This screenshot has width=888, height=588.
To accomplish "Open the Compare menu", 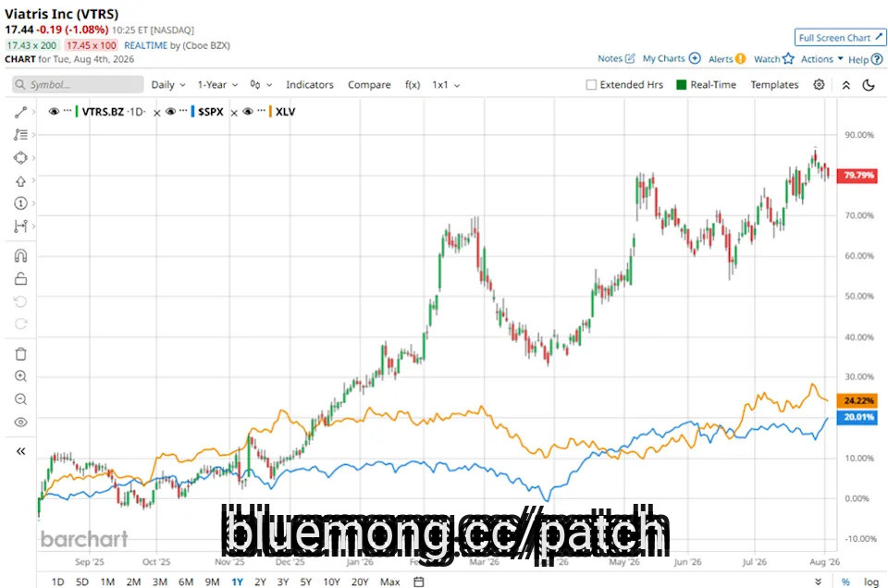I will [369, 85].
